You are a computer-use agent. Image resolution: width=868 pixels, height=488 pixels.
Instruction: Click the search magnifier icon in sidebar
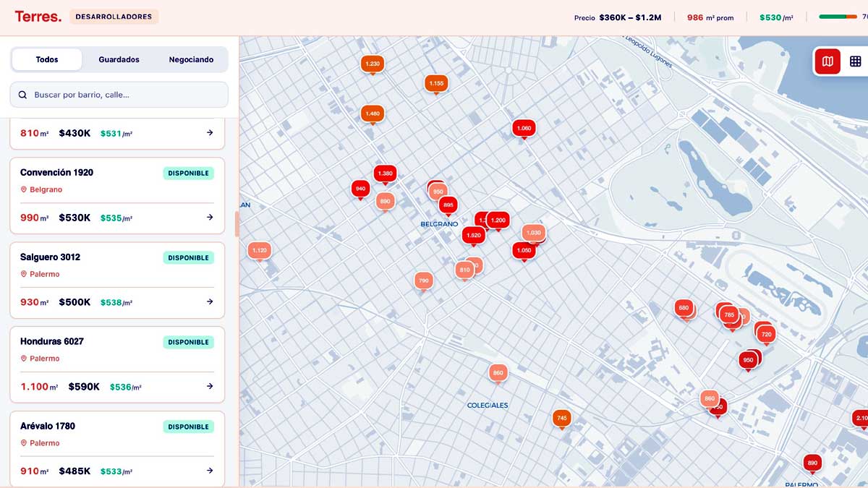pos(24,94)
